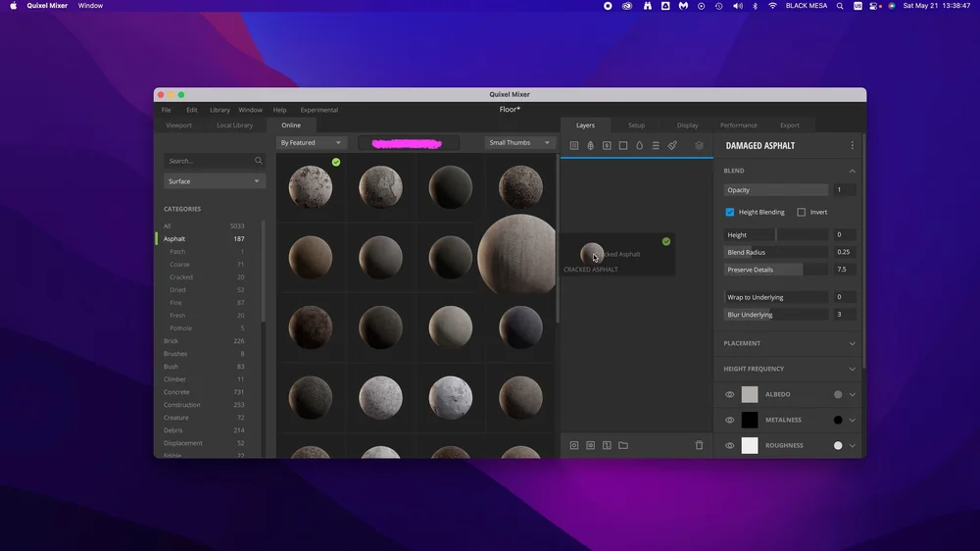Adjust the Preserve Details slider
Screen dimensions: 980x551
[x=776, y=270]
